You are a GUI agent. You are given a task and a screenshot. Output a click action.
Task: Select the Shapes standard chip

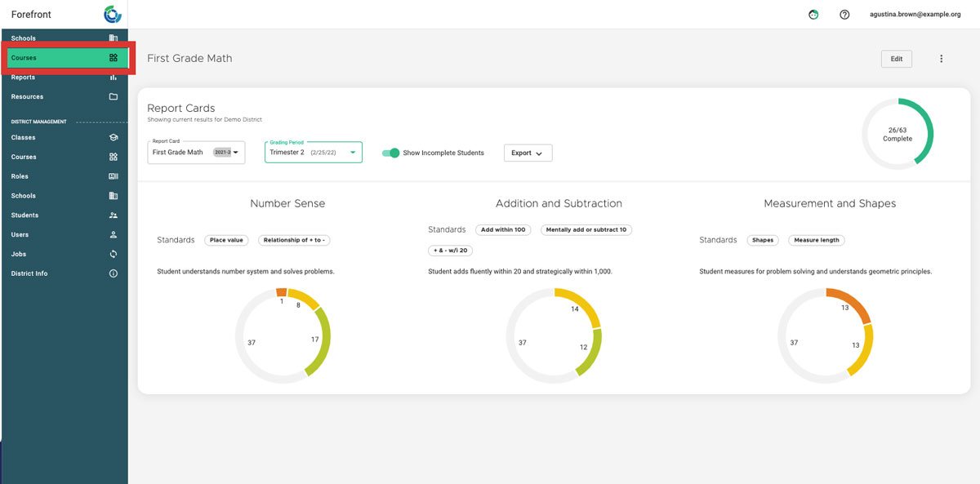pyautogui.click(x=763, y=241)
